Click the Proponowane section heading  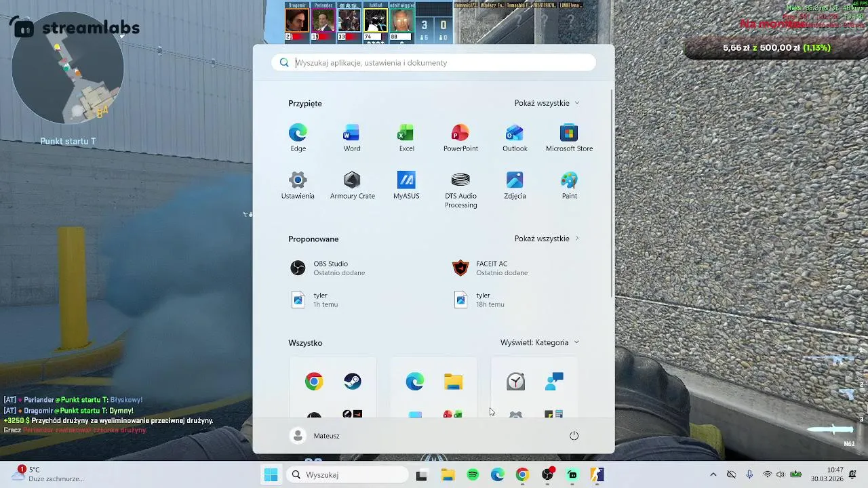313,239
